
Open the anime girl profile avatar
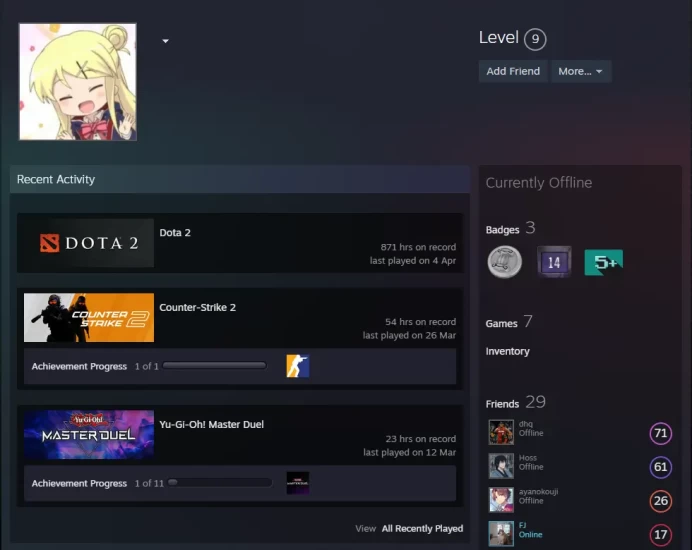(x=78, y=82)
